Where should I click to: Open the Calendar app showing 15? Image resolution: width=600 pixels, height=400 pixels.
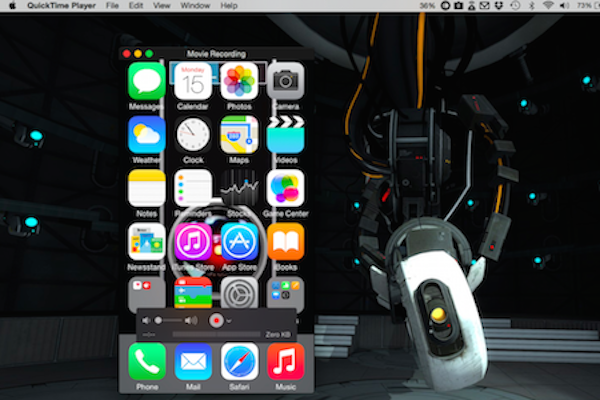[x=193, y=81]
